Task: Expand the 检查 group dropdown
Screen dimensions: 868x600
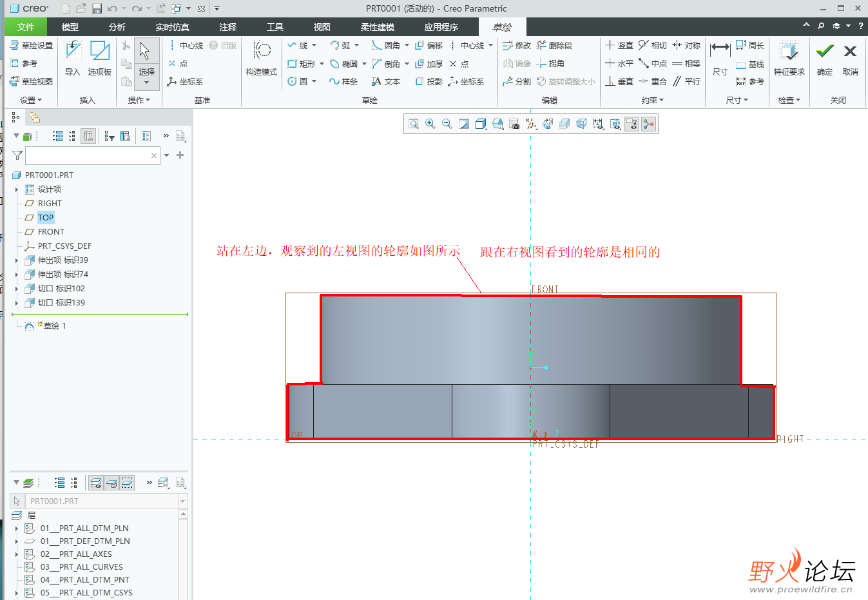Action: 789,101
